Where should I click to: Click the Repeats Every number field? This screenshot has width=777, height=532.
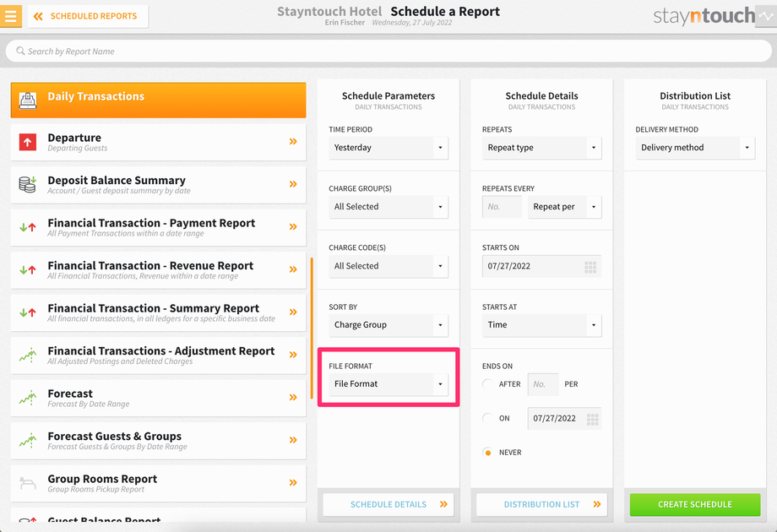point(502,207)
